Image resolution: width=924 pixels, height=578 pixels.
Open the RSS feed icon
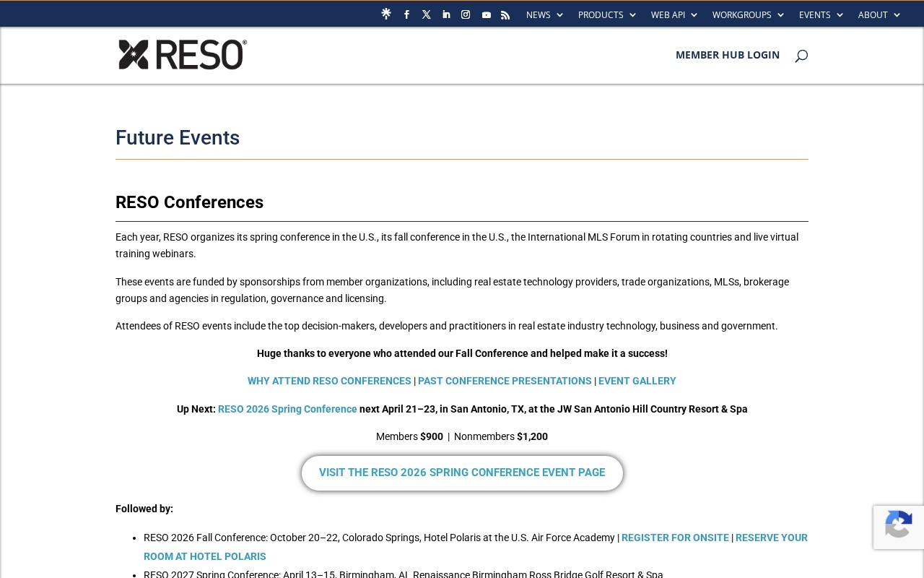(x=505, y=14)
